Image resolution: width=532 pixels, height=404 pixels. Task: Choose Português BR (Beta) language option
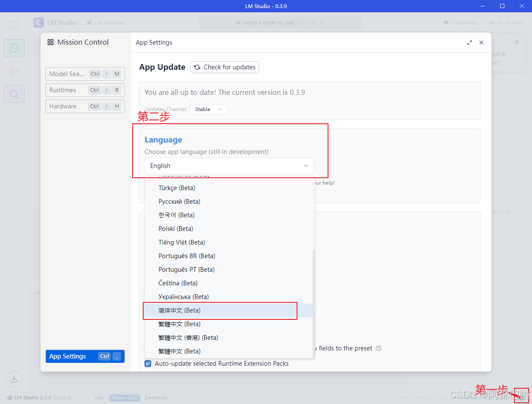point(229,256)
